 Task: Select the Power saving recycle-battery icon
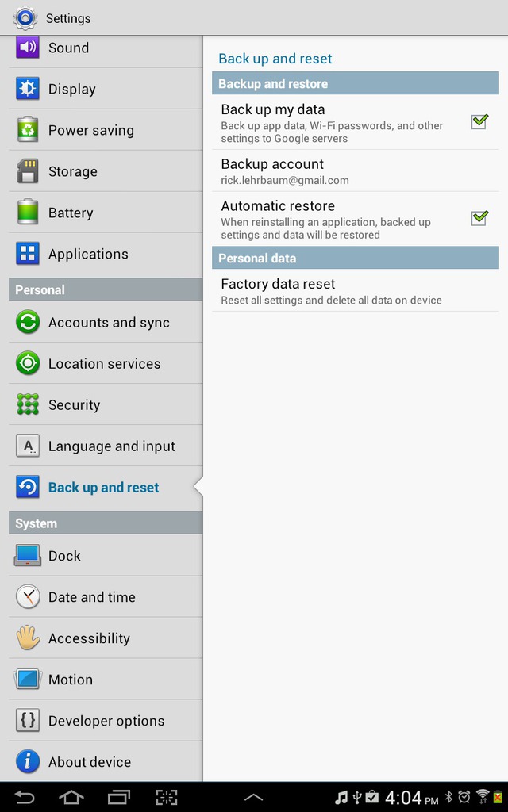pyautogui.click(x=28, y=129)
